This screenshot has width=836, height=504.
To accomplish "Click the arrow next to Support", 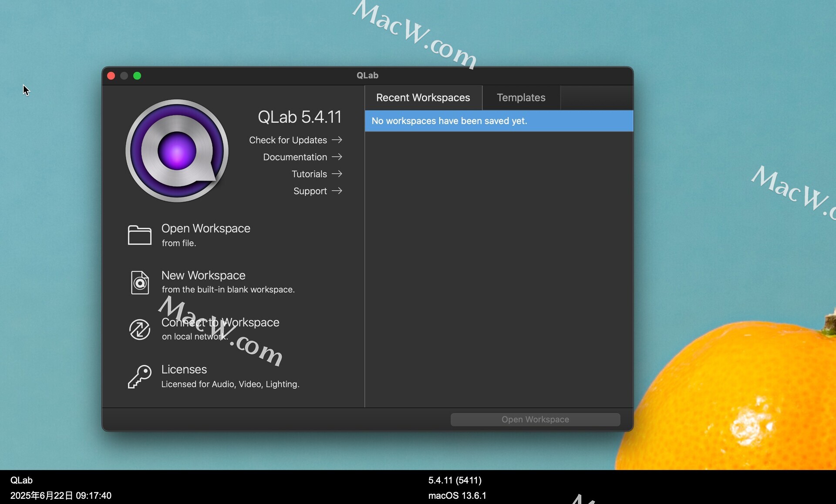I will (337, 191).
